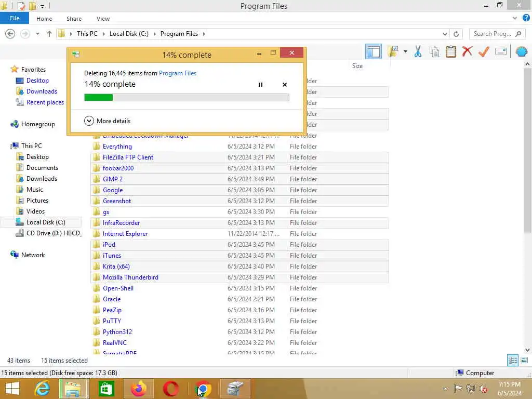
Task: Open Downloads under Favorites
Action: (42, 91)
